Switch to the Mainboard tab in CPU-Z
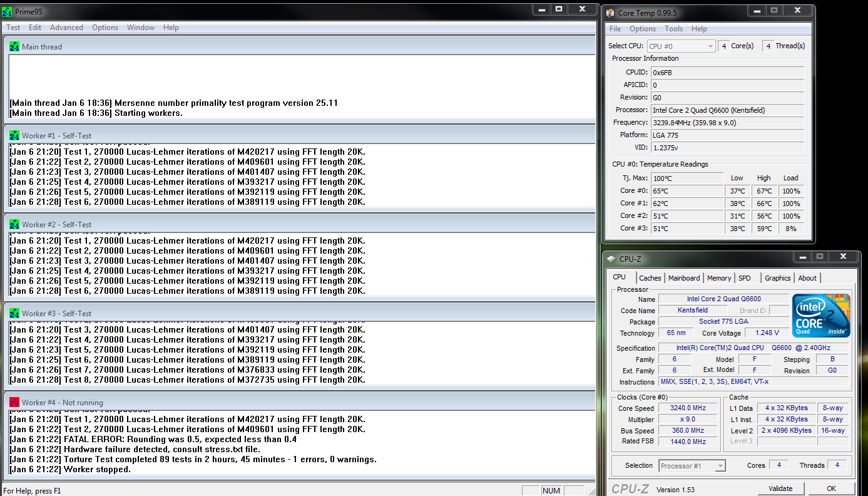 (684, 278)
